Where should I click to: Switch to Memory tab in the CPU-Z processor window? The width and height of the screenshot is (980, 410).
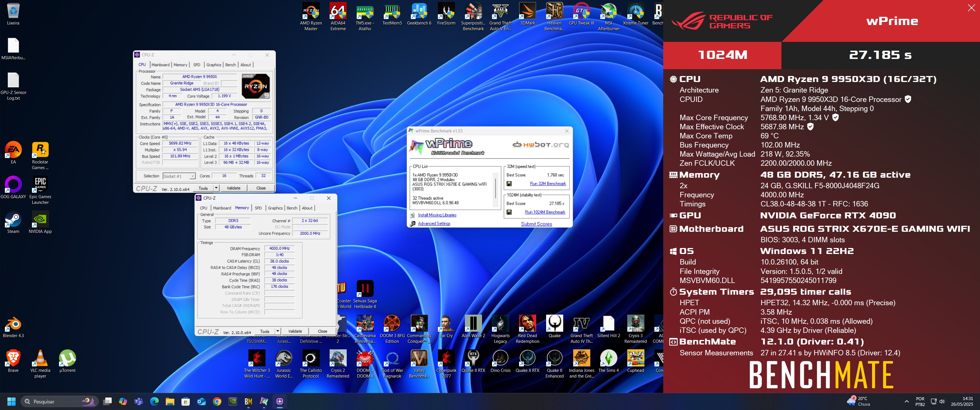pos(180,65)
